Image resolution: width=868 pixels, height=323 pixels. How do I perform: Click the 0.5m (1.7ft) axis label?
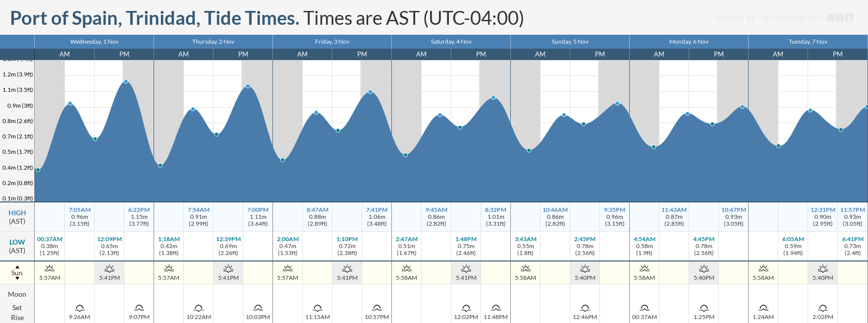click(x=18, y=152)
